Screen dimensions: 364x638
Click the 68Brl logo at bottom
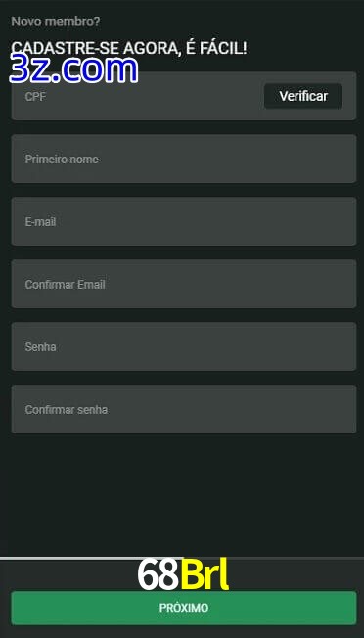pos(183,574)
